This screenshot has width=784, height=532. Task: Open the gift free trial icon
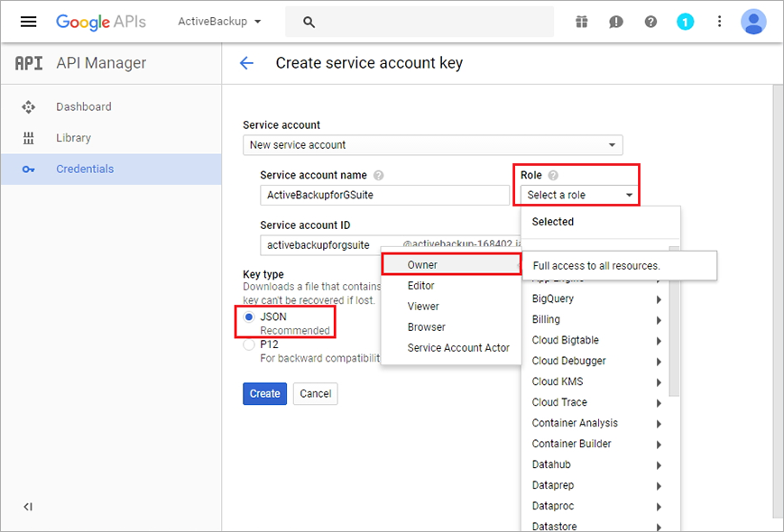click(582, 22)
